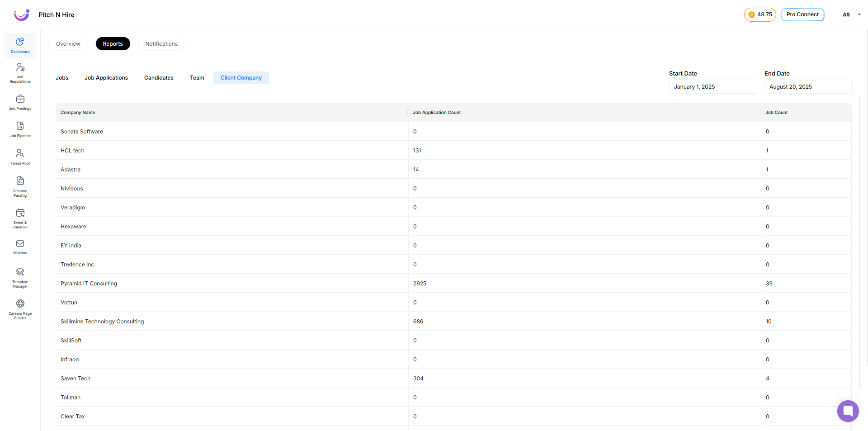Viewport: 868px width, 431px height.
Task: Open the Job Applications report tab
Action: [x=106, y=78]
